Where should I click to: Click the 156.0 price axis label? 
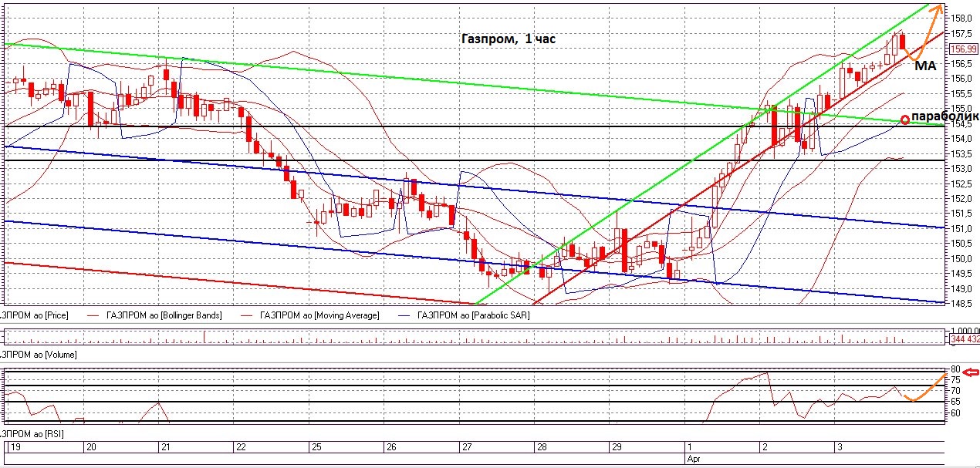tap(961, 79)
